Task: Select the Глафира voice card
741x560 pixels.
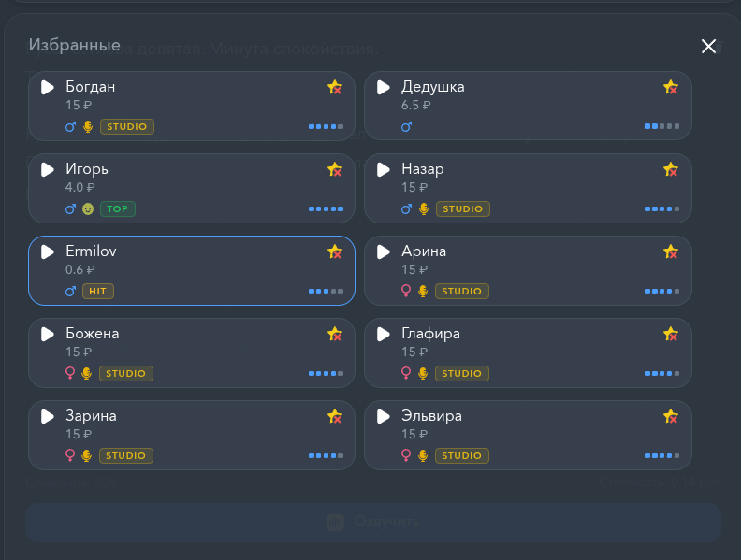Action: point(528,352)
